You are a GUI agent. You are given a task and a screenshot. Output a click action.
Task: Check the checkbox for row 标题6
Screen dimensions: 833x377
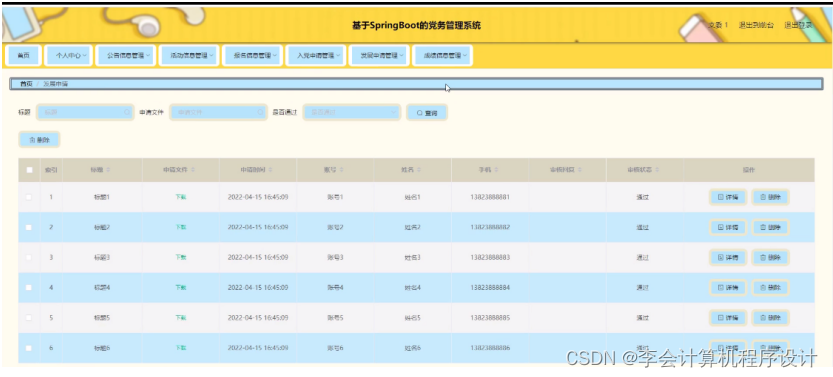(29, 348)
